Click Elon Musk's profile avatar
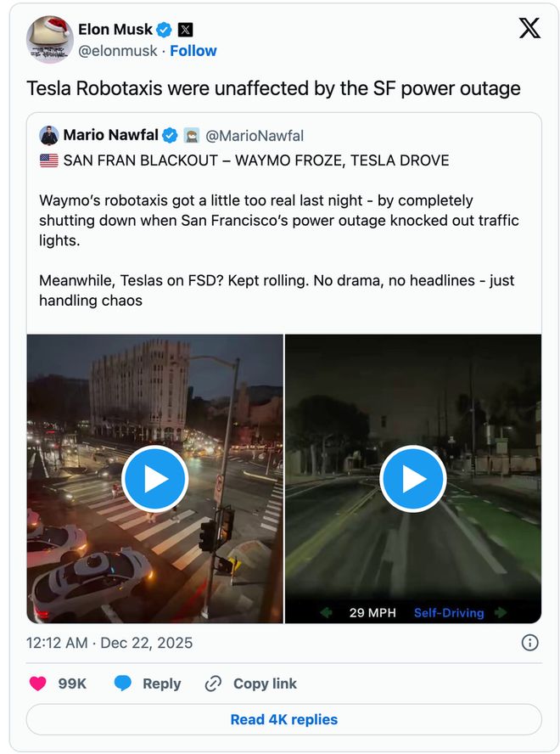 tap(49, 39)
